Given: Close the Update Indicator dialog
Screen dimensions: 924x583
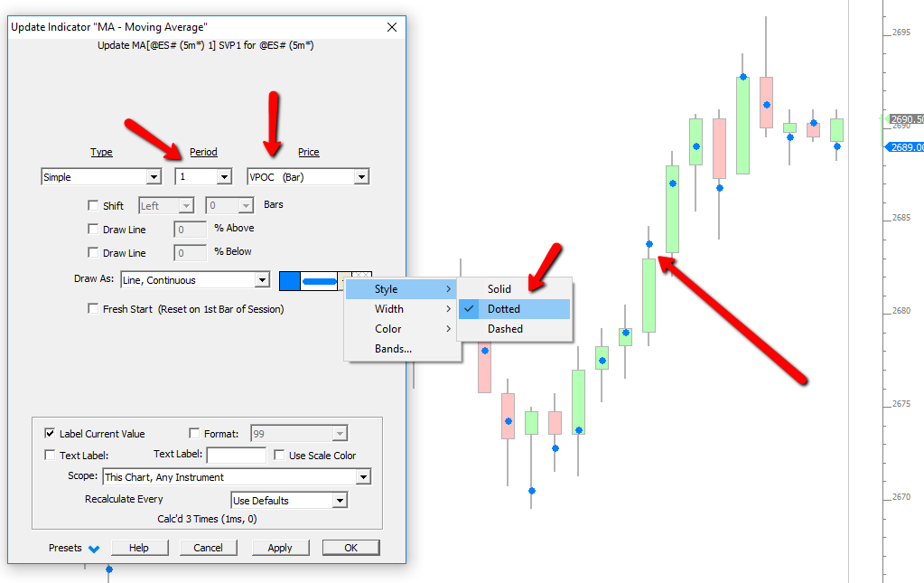Looking at the screenshot, I should pos(392,27).
